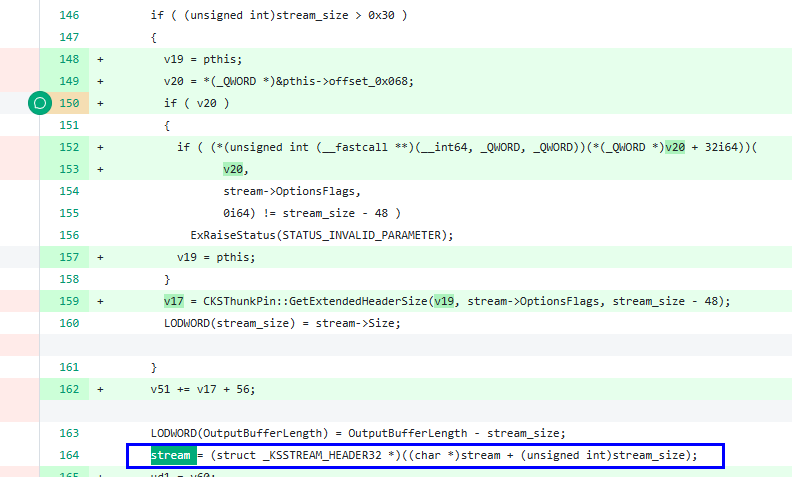
Task: Click 'LODWORD(OutputBufferLength)' on line 163
Action: 239,433
